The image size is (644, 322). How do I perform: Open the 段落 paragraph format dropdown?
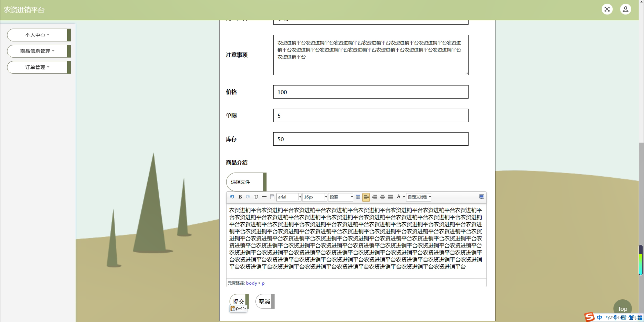pos(352,197)
